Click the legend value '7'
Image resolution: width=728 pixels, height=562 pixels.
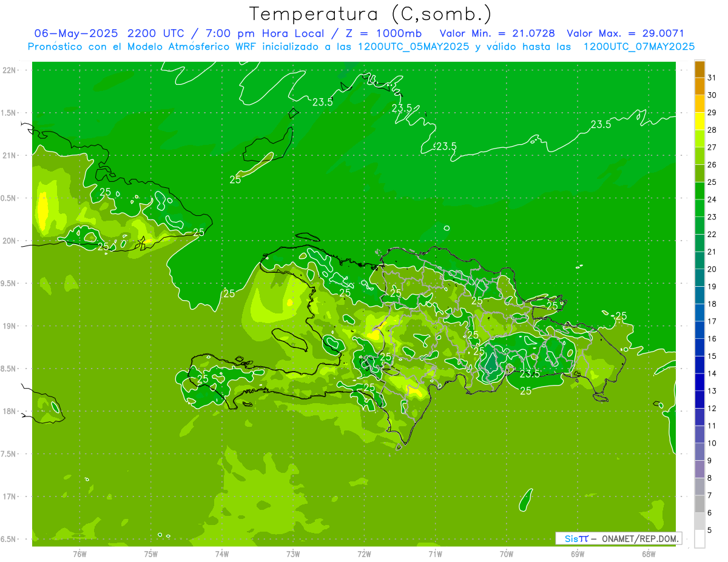710,495
